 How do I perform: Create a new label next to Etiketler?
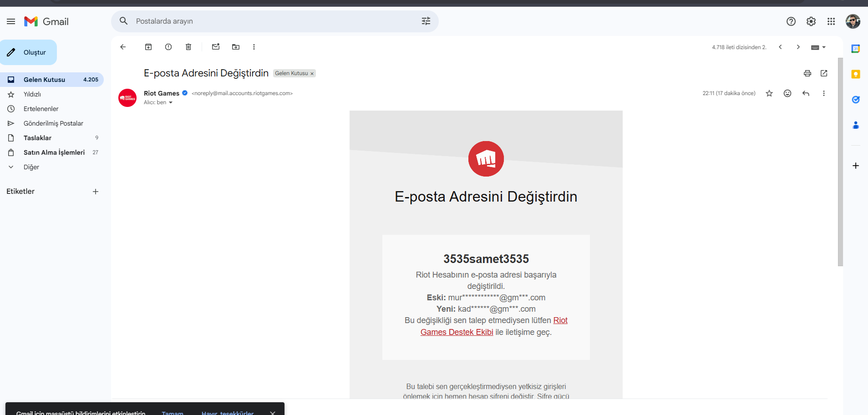(x=96, y=192)
